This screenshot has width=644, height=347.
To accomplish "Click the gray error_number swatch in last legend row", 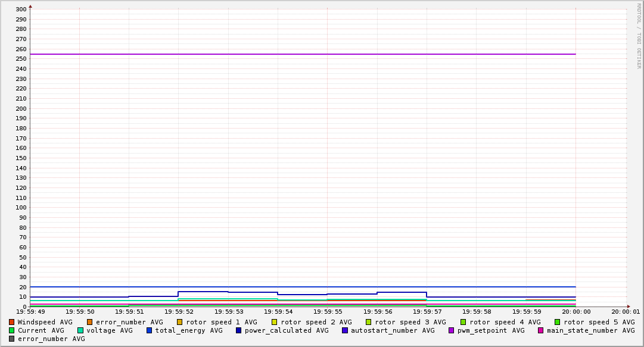I will tap(11, 339).
